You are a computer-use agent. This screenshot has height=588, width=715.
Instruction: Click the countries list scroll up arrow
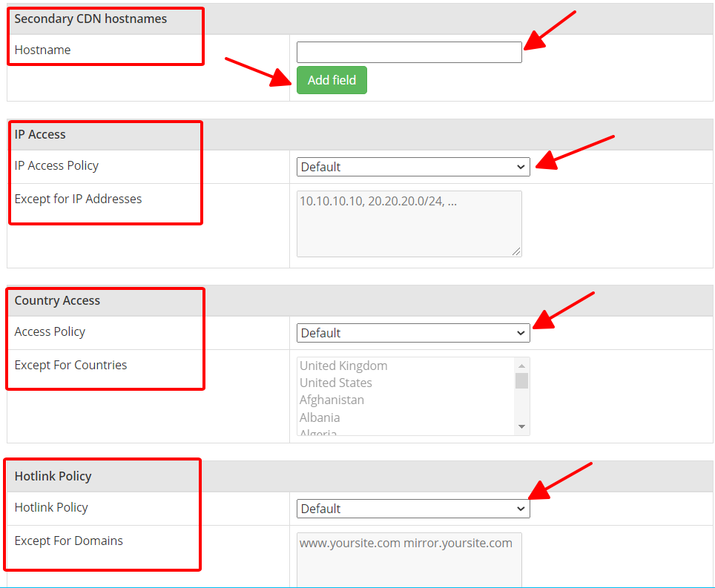[522, 366]
